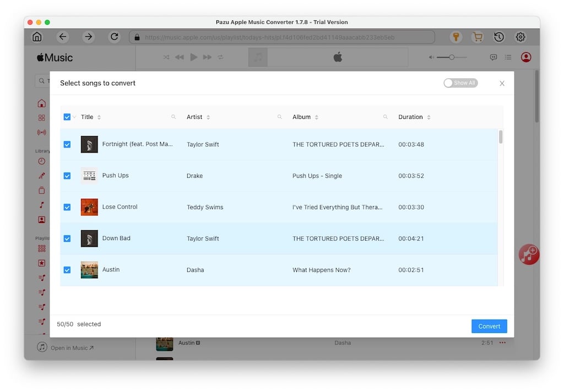Click the Convert button
564x392 pixels.
[489, 326]
